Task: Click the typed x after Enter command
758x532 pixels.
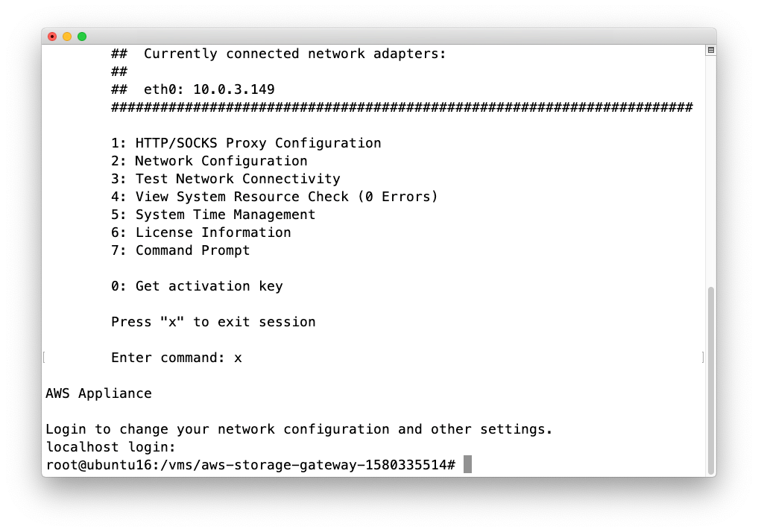Action: pyautogui.click(x=239, y=358)
